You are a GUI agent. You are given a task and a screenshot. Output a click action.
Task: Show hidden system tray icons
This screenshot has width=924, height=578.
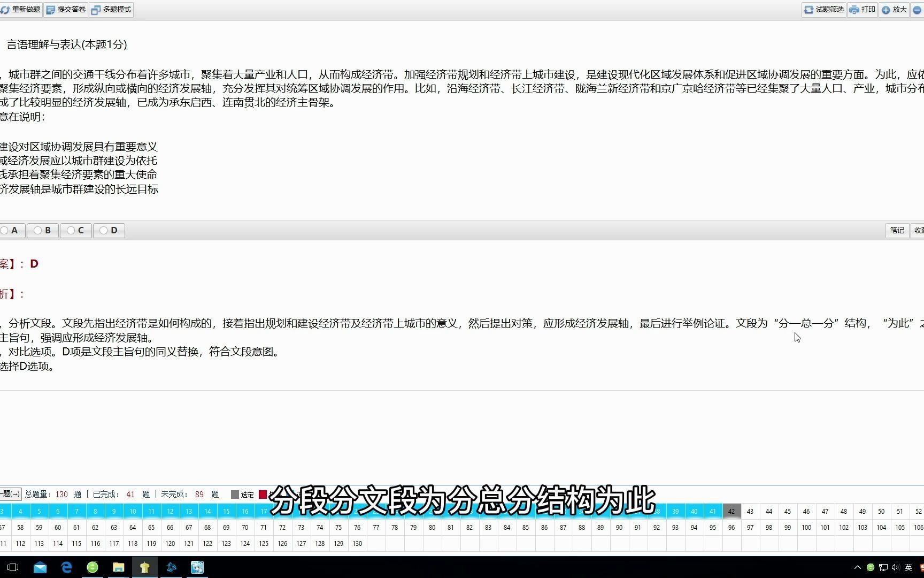(858, 567)
